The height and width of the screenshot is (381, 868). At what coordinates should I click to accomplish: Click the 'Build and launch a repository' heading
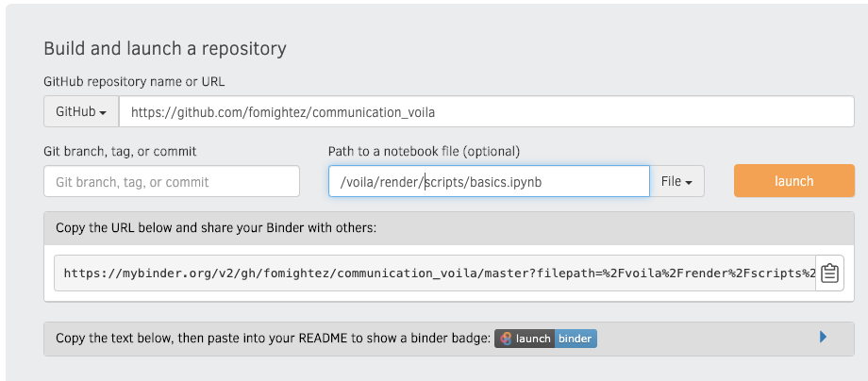[x=165, y=48]
